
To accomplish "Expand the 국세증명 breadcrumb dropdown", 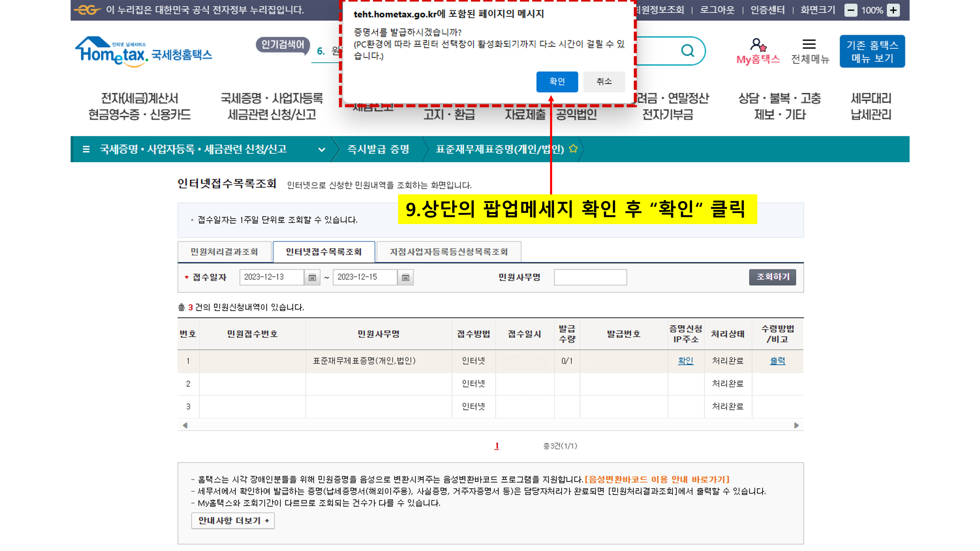I will (321, 149).
